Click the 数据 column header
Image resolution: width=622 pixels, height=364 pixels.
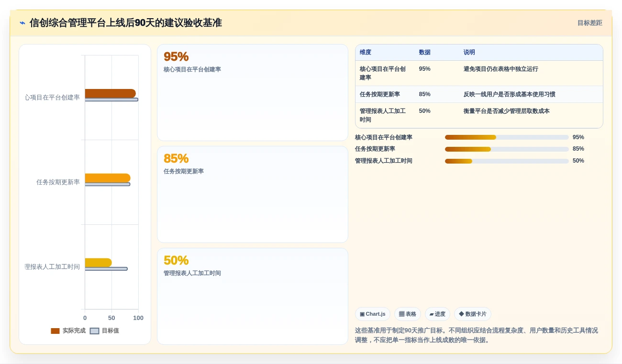424,53
